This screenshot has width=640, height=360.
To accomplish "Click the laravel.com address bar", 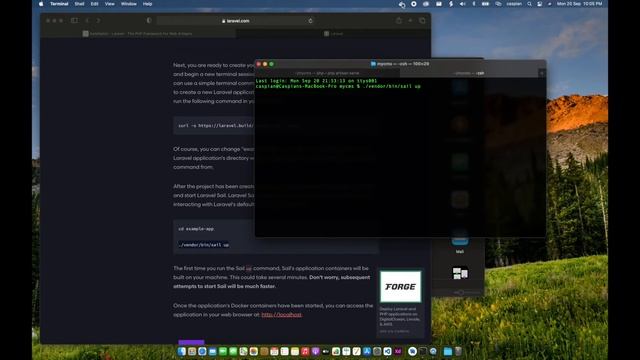I will click(236, 20).
